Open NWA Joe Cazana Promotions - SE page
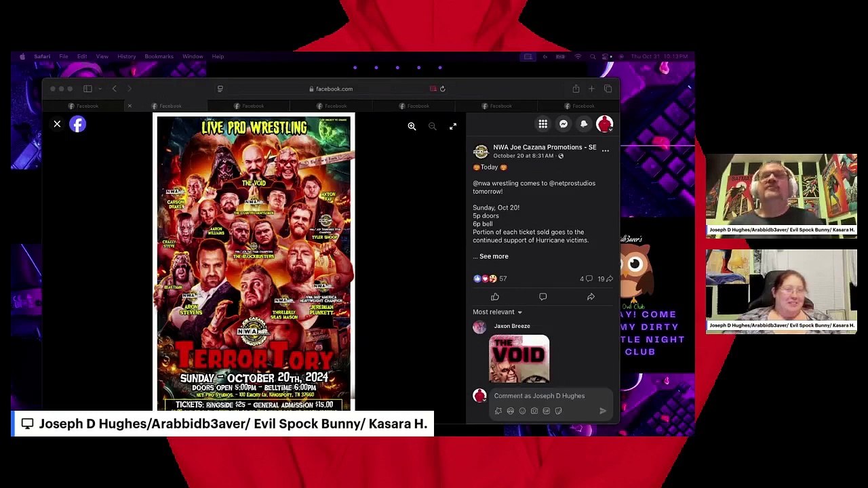This screenshot has width=868, height=488. coord(545,147)
